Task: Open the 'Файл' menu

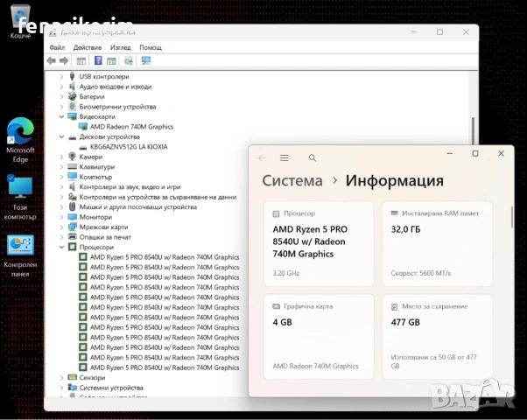Action: [57, 47]
